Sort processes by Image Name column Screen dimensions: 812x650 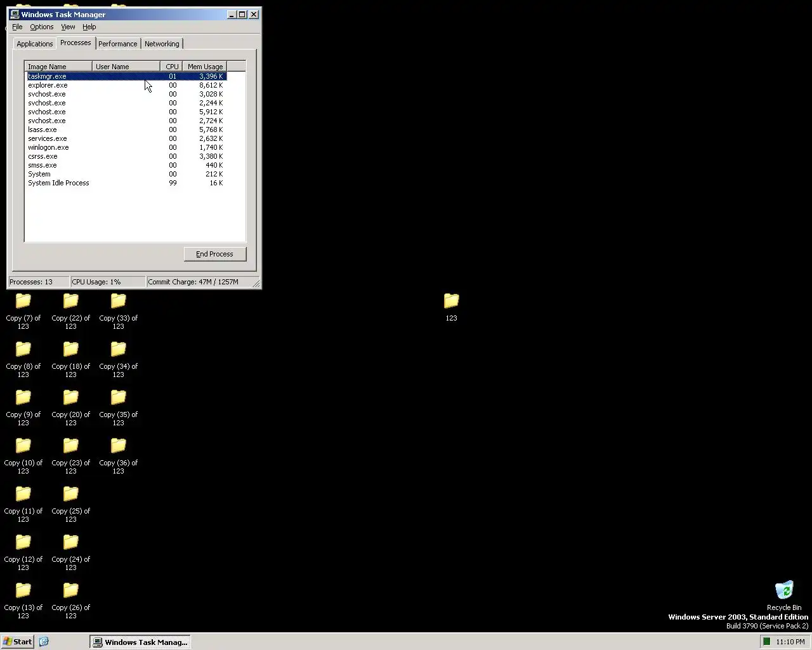click(58, 66)
